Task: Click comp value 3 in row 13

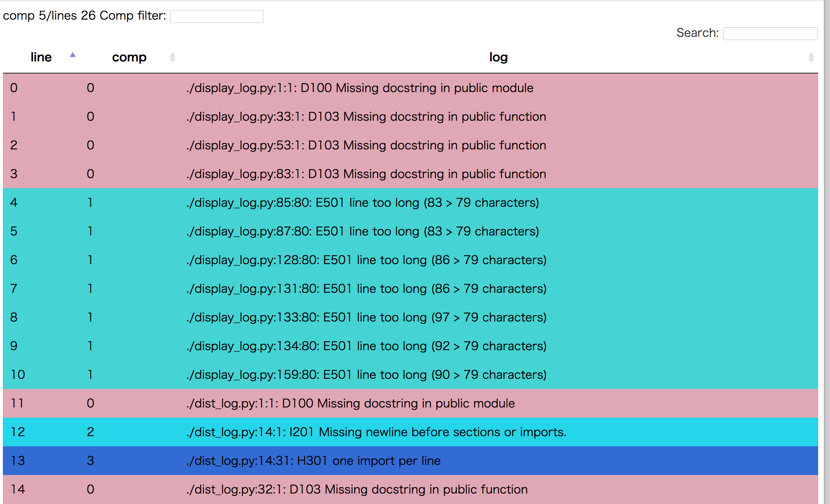Action: [x=90, y=461]
